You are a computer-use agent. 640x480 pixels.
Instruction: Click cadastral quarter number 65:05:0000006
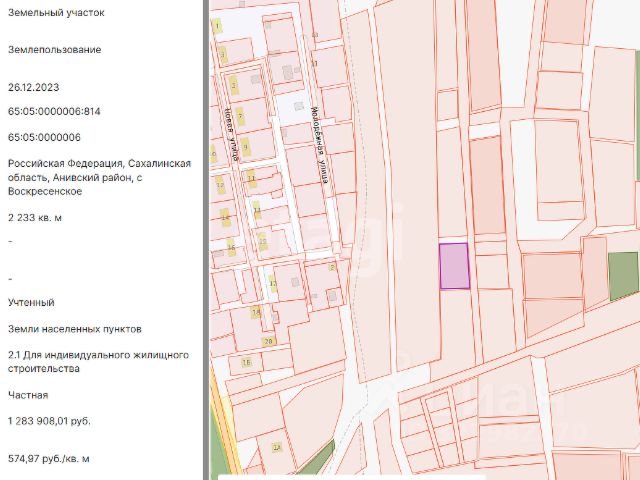point(44,137)
